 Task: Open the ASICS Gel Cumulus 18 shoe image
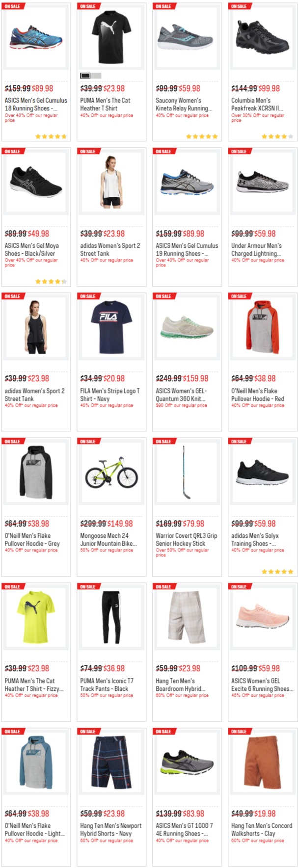[x=36, y=39]
